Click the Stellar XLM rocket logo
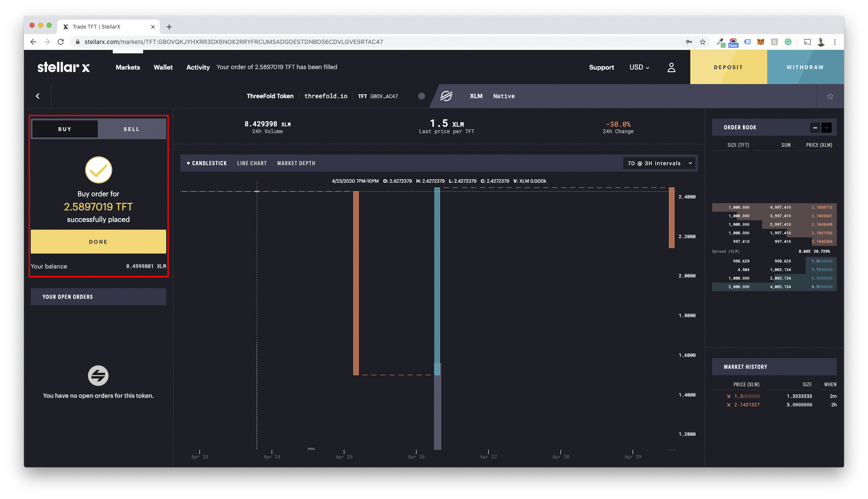868x499 pixels. coord(446,96)
